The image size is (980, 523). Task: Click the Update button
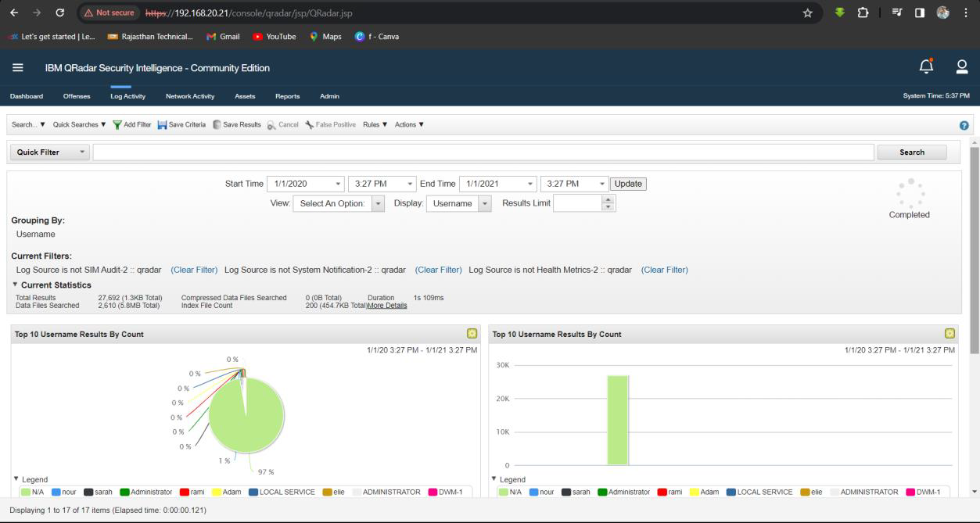628,184
